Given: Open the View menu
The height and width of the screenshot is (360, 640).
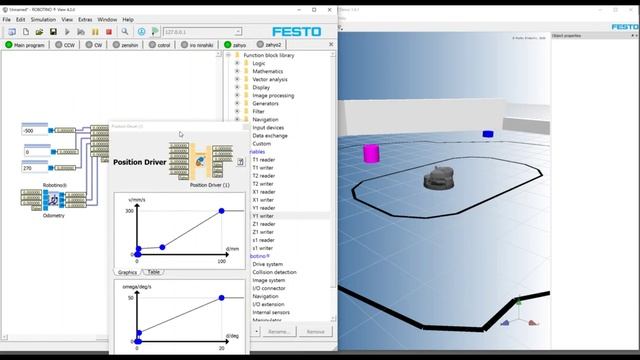Looking at the screenshot, I should tap(67, 20).
